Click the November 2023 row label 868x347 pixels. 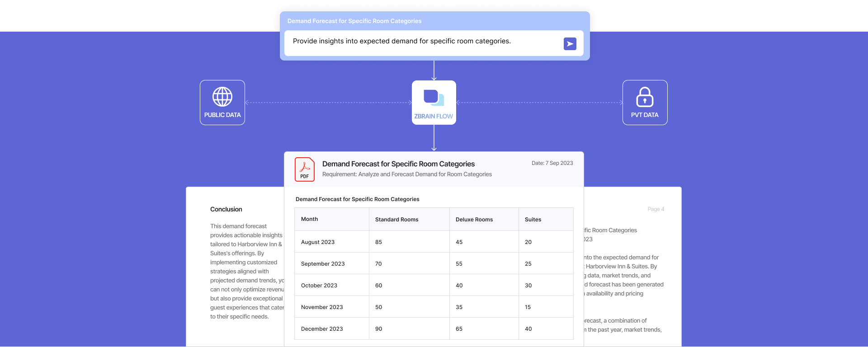click(x=322, y=307)
